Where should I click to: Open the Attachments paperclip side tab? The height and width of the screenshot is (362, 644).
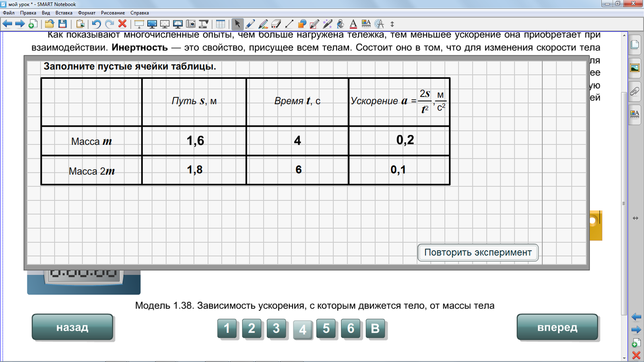(x=635, y=91)
